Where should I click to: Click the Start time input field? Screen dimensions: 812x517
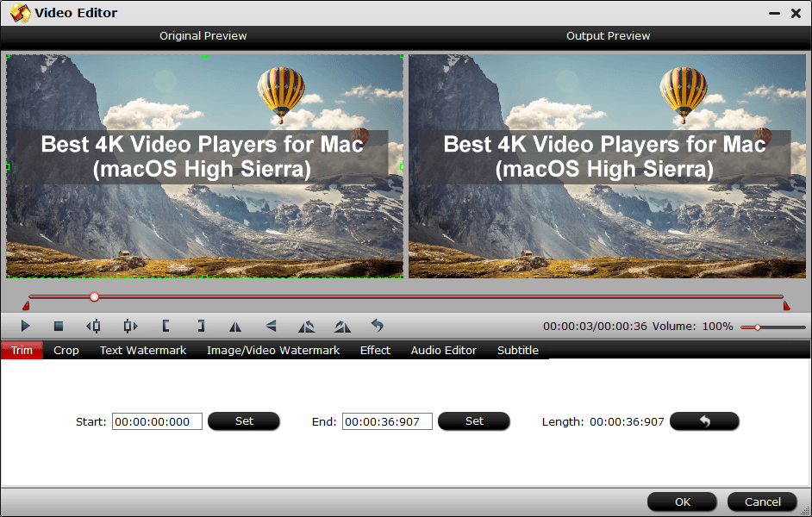[157, 421]
